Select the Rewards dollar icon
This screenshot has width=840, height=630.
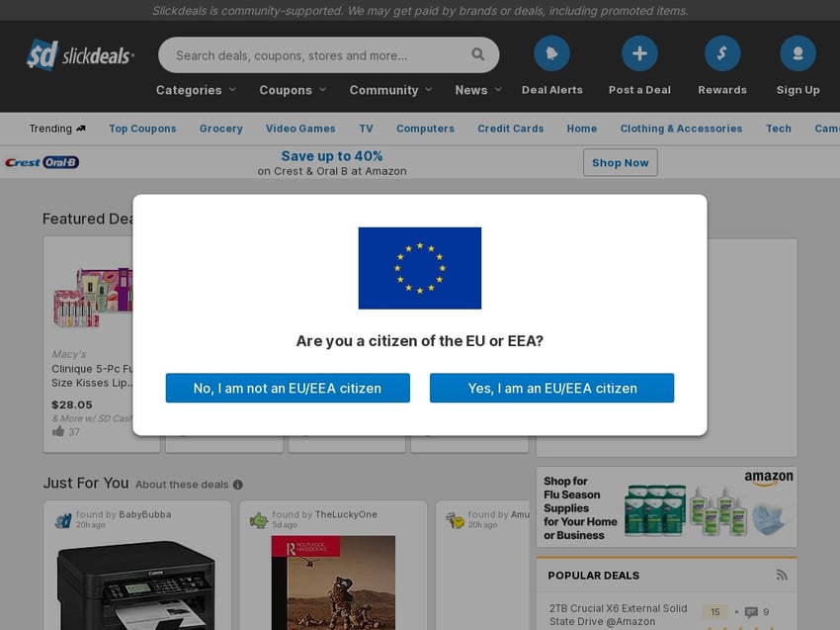722,52
